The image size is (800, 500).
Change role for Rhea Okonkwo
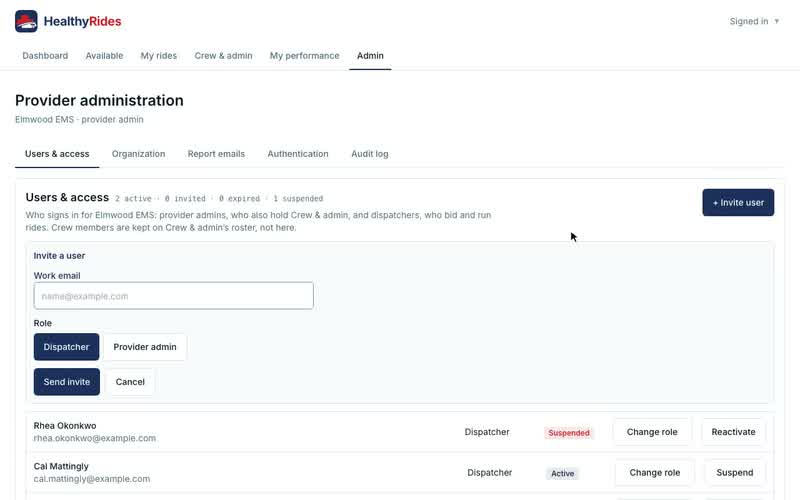tap(652, 432)
